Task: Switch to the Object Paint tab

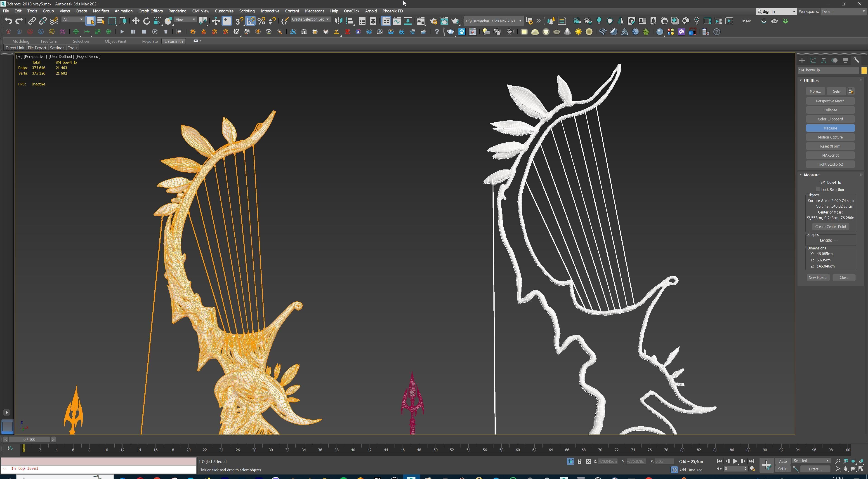Action: coord(115,41)
